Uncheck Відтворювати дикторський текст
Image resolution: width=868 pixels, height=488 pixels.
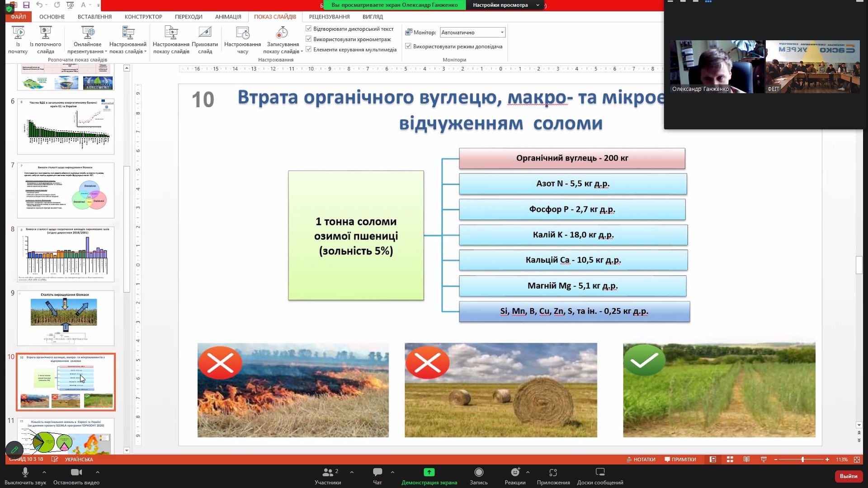pyautogui.click(x=309, y=28)
